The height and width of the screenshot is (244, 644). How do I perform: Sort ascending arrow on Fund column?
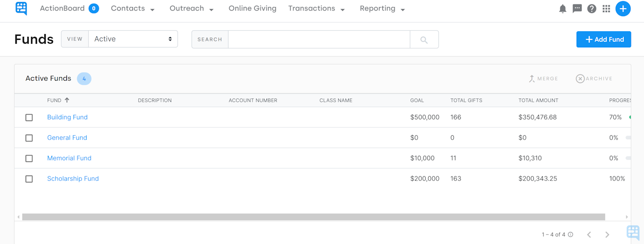click(67, 100)
